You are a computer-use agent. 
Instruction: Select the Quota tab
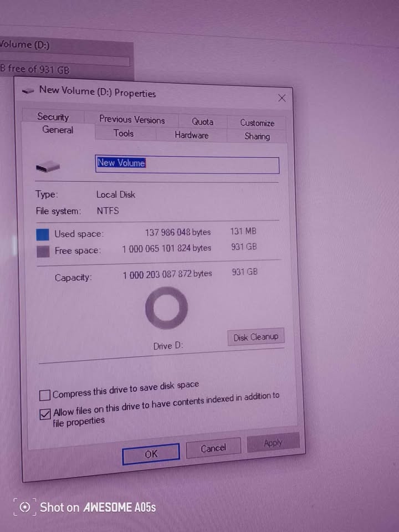pyautogui.click(x=202, y=122)
